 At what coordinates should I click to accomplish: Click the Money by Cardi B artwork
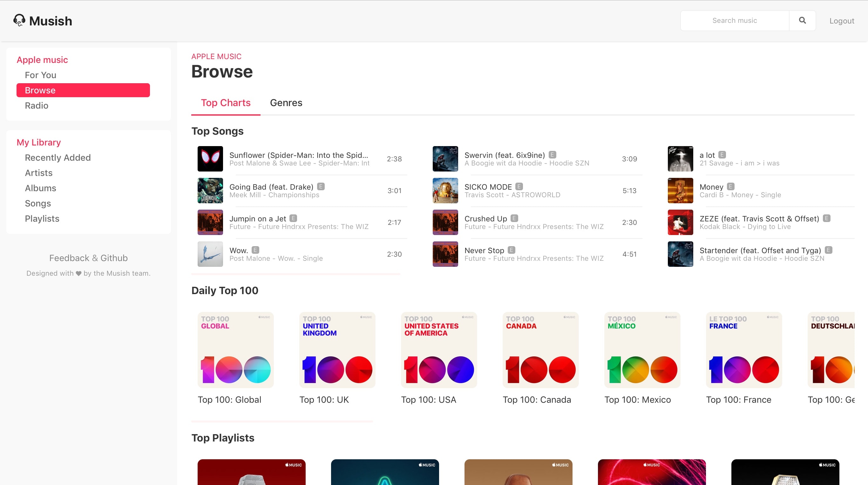[x=681, y=191]
